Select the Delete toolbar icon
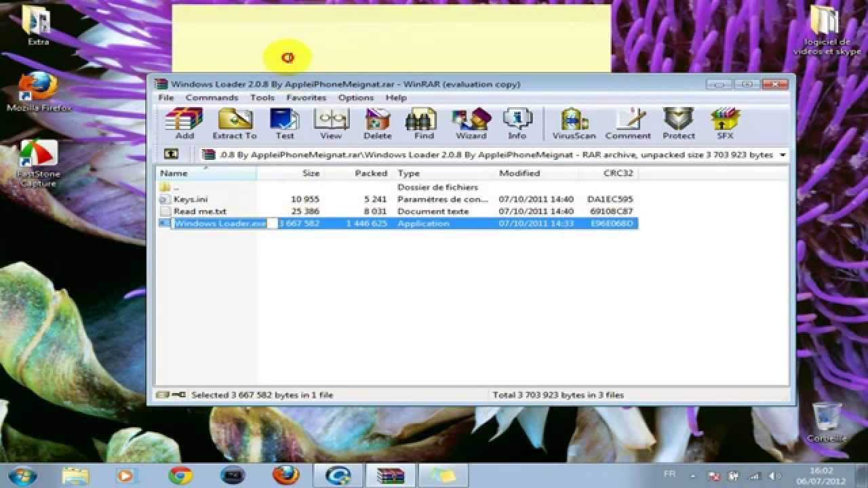The width and height of the screenshot is (868, 488). pyautogui.click(x=378, y=123)
